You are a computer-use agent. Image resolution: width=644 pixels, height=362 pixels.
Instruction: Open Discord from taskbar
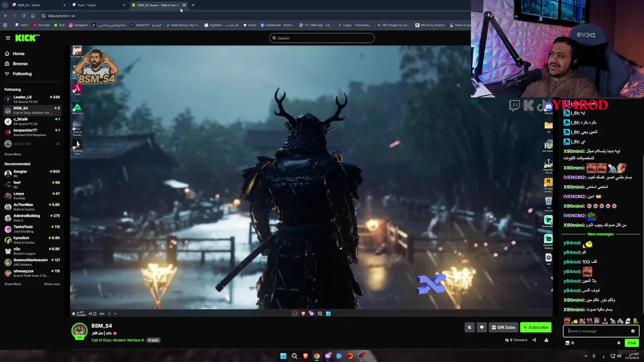tap(328, 356)
